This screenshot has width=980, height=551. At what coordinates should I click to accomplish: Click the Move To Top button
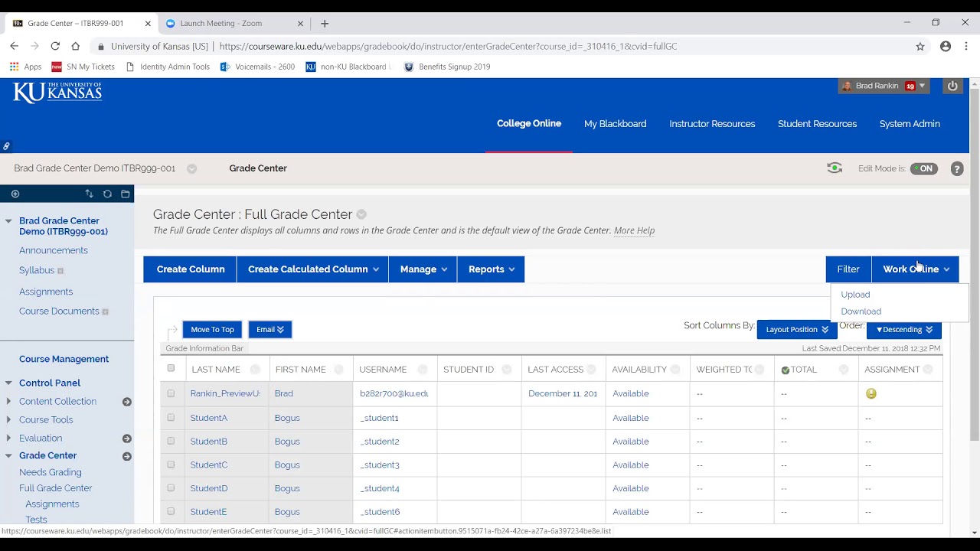pos(212,329)
